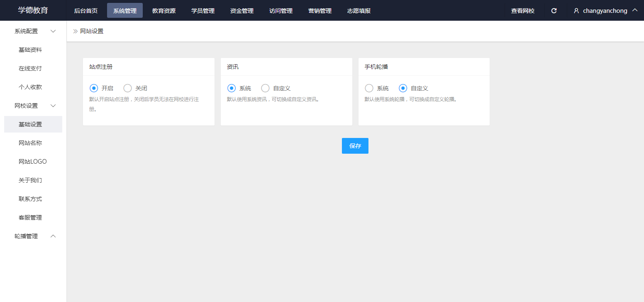The image size is (644, 302).
Task: Go to 教育资源 top menu
Action: [x=164, y=11]
